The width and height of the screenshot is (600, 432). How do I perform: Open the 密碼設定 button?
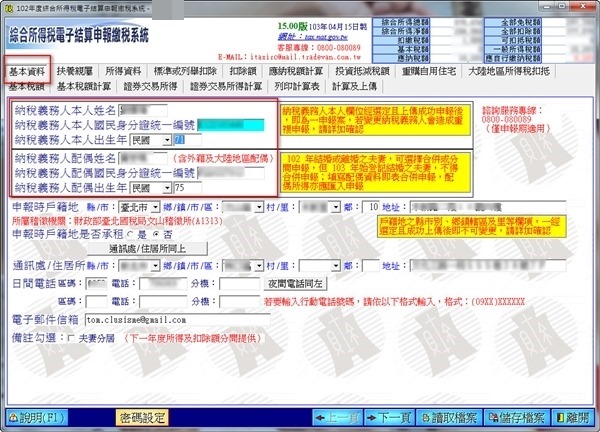[x=142, y=417]
